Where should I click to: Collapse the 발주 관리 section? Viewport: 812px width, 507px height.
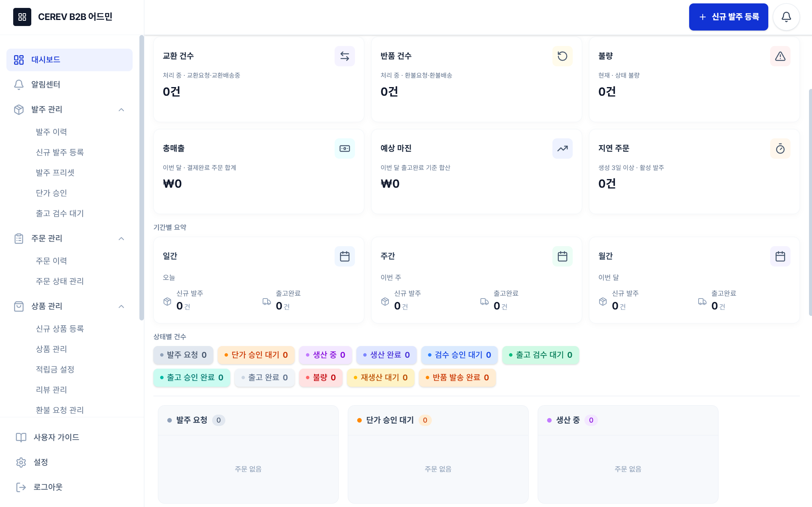coord(121,109)
